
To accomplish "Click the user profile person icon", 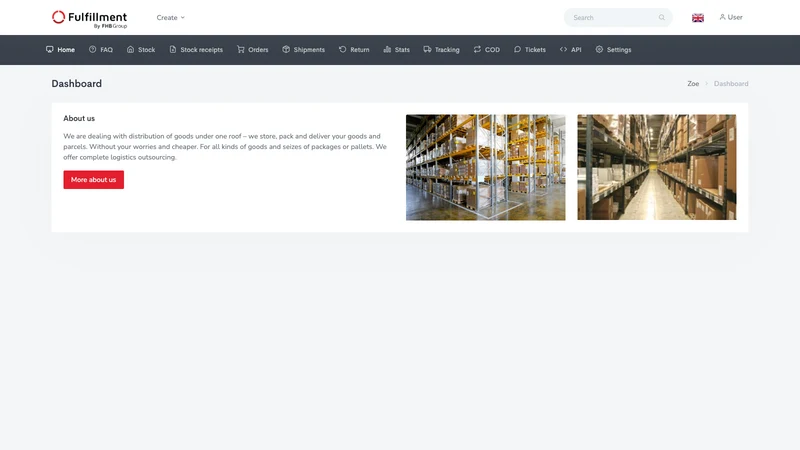I will 722,17.
